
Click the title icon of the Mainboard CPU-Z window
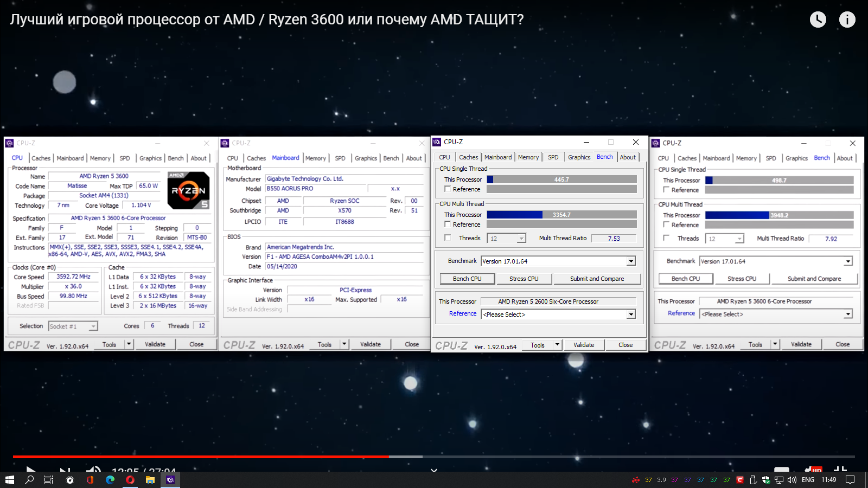click(x=225, y=143)
